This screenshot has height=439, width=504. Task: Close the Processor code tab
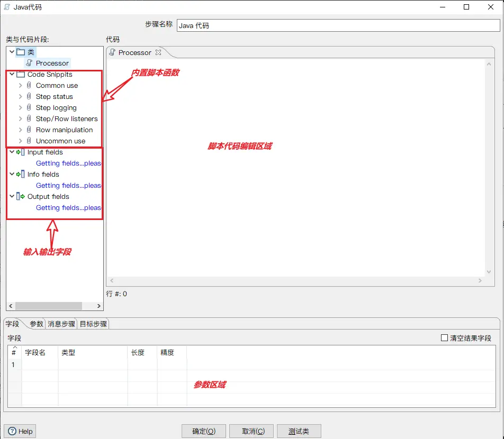click(x=158, y=52)
